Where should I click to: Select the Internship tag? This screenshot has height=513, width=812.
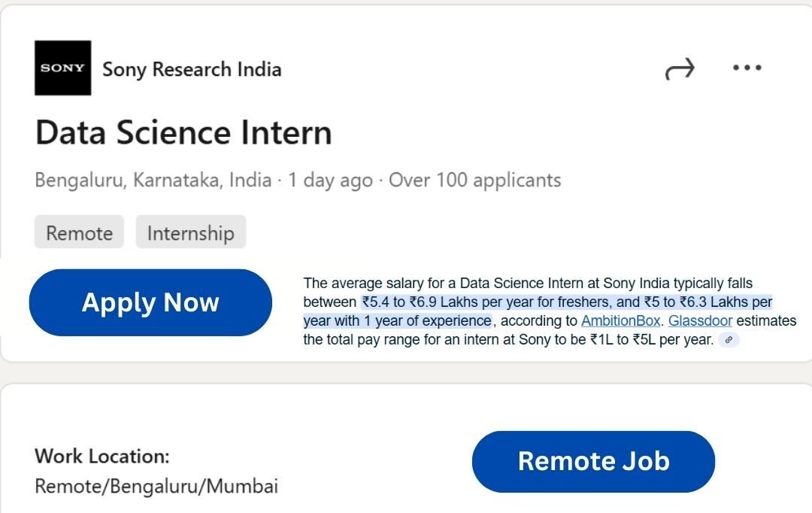click(x=190, y=233)
